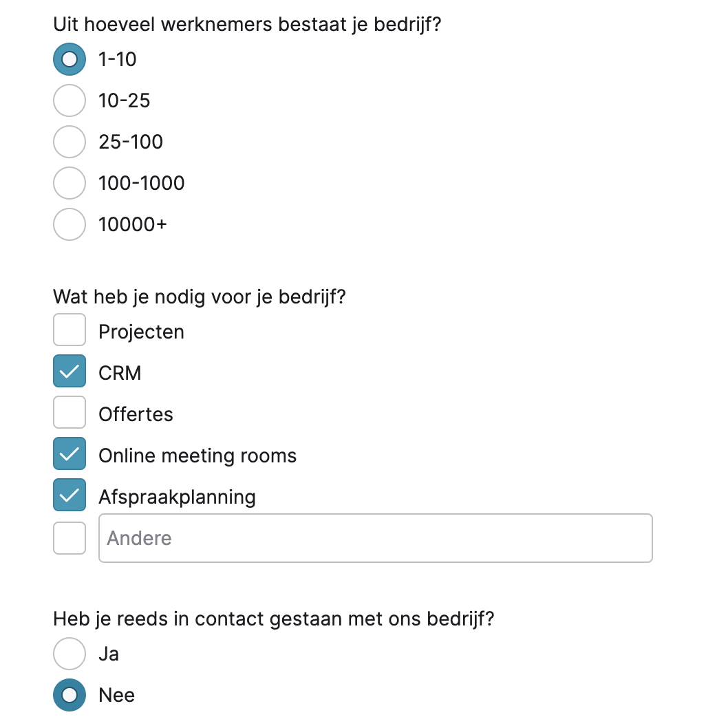
Task: Click the '100-1000' label text
Action: tap(142, 184)
